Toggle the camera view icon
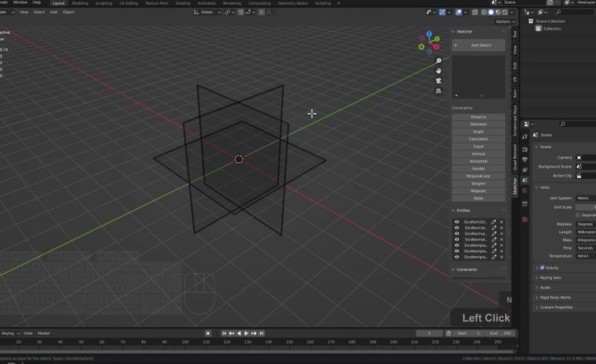The image size is (596, 364). (x=438, y=80)
